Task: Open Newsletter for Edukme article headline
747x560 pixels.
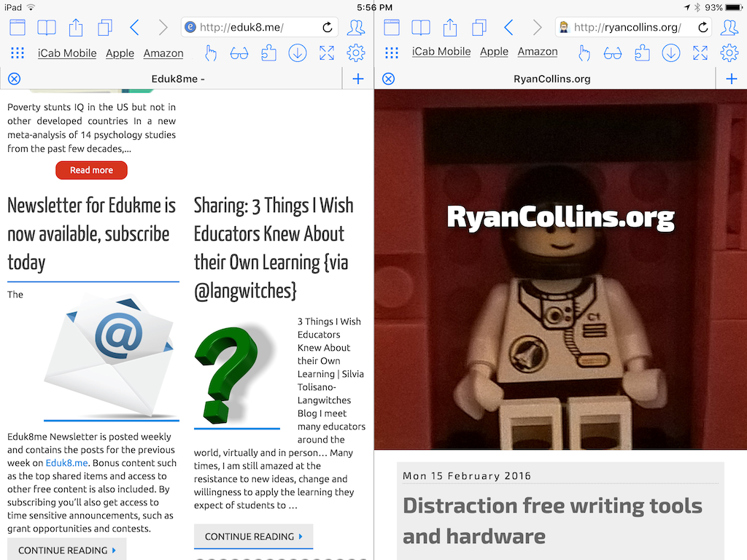Action: pos(91,234)
